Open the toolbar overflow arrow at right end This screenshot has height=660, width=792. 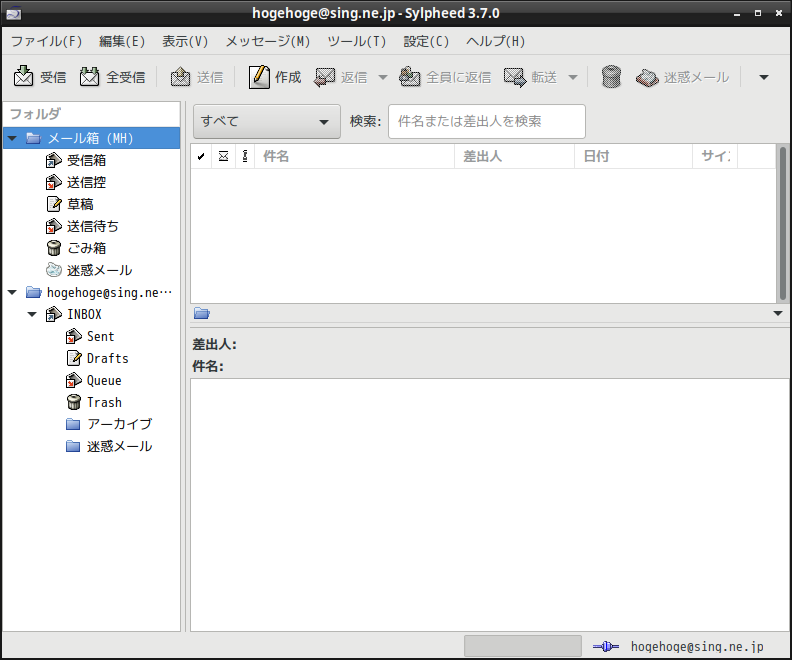click(764, 77)
